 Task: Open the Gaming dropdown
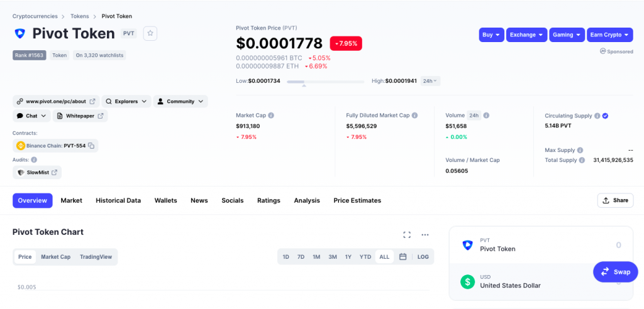point(567,35)
